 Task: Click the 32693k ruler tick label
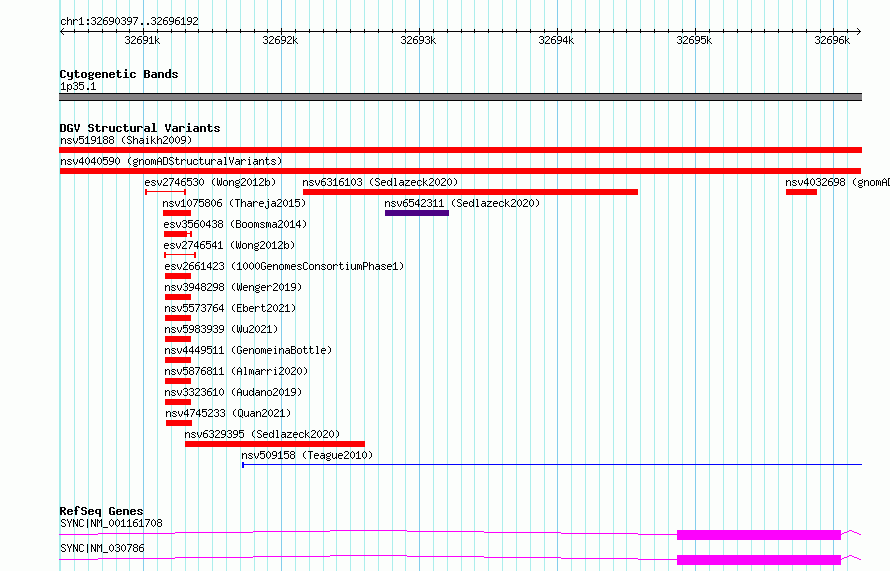click(418, 40)
